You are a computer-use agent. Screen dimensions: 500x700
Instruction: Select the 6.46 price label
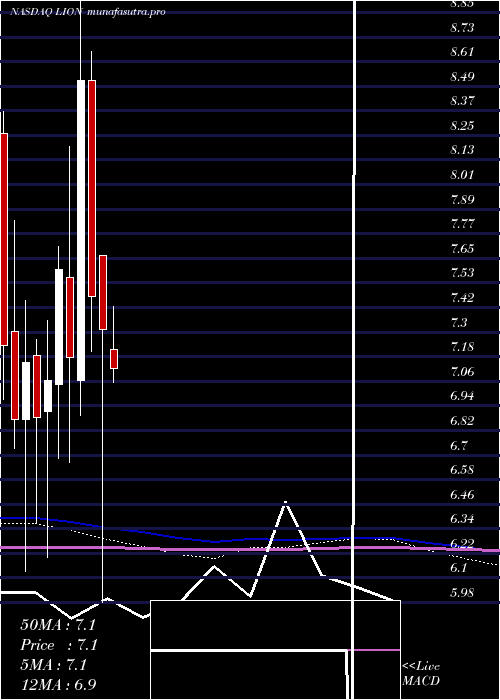tap(462, 495)
